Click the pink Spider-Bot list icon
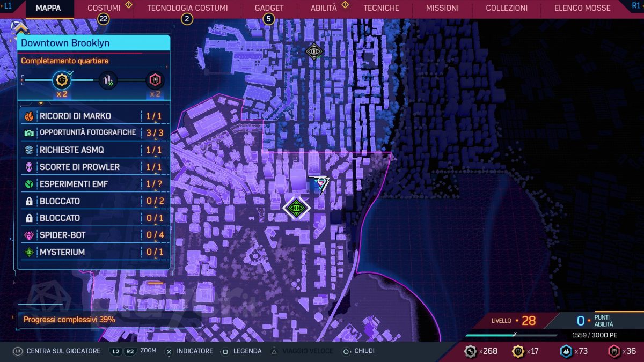The height and width of the screenshot is (362, 644). tap(29, 235)
